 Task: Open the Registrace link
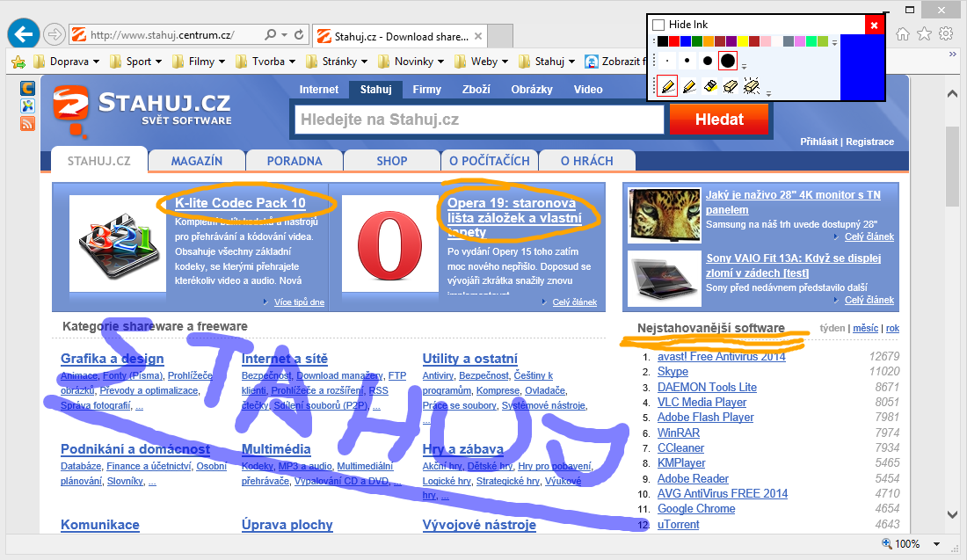(x=869, y=142)
